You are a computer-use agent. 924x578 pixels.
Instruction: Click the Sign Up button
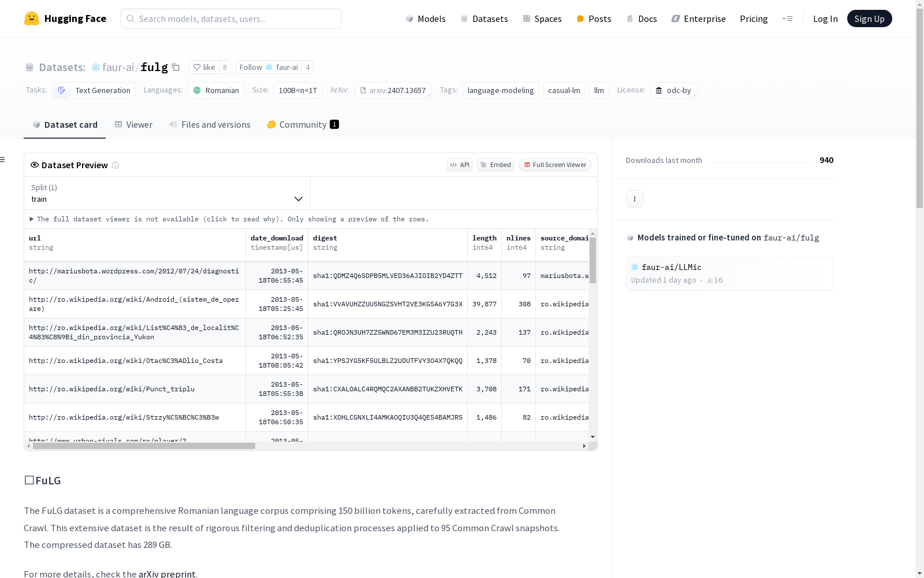coord(869,18)
